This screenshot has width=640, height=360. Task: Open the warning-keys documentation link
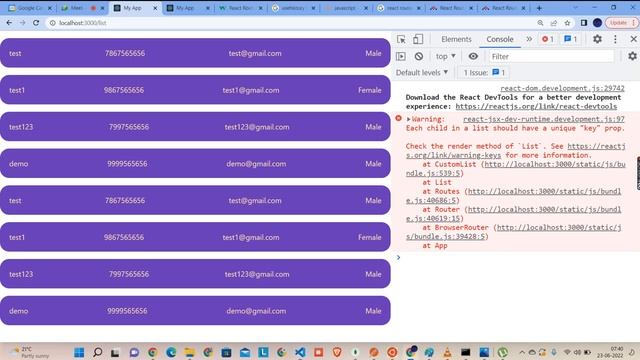tap(515, 151)
